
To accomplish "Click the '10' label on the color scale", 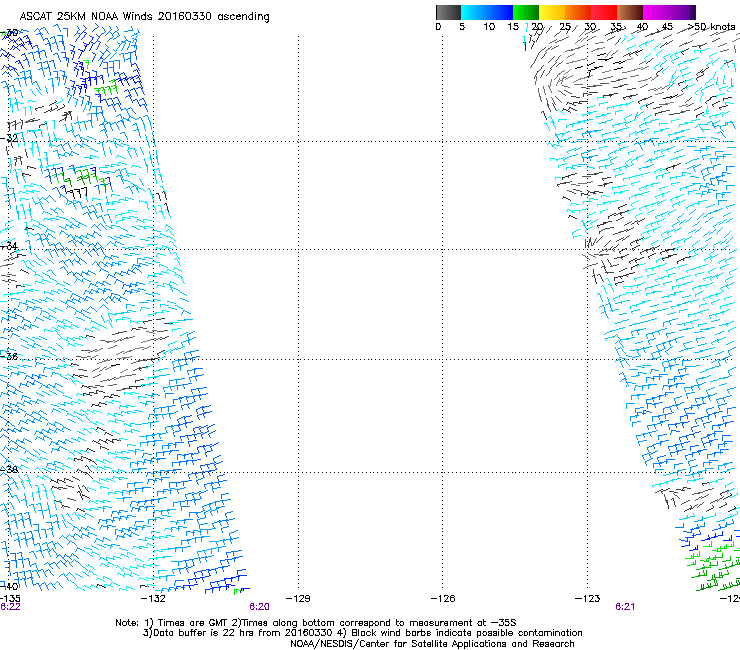I will (489, 27).
